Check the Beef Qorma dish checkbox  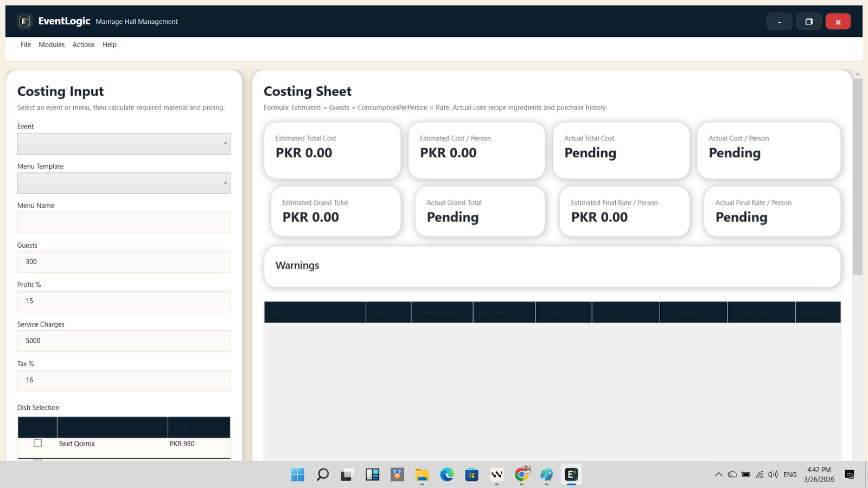tap(37, 443)
